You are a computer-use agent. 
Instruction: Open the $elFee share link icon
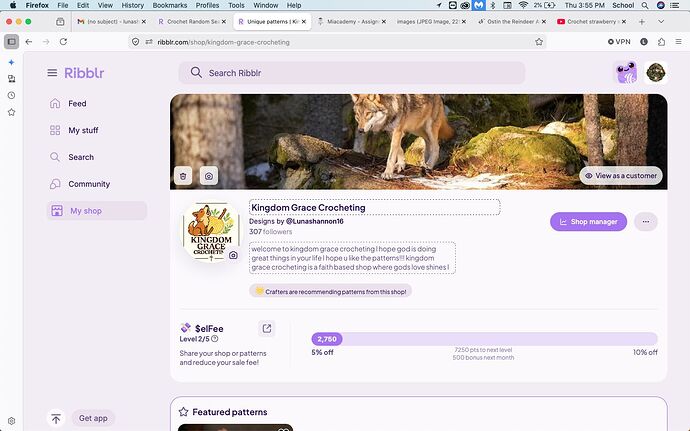(267, 328)
